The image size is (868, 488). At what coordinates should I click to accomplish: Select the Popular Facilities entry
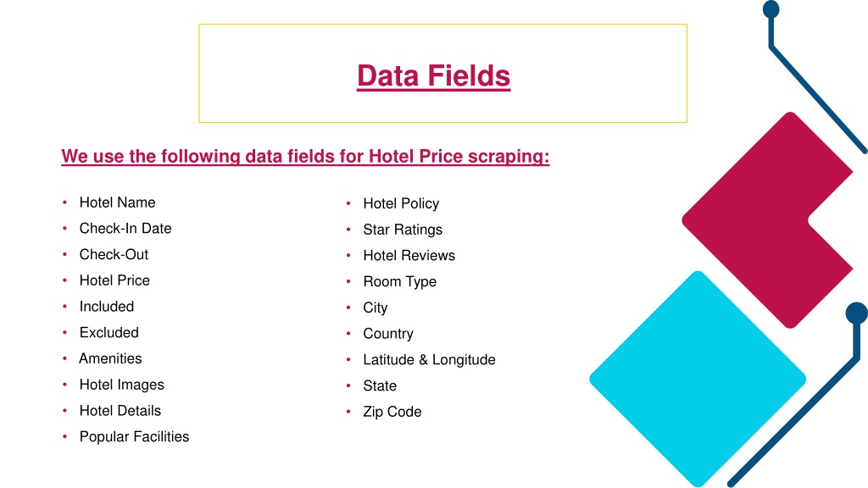(x=134, y=436)
